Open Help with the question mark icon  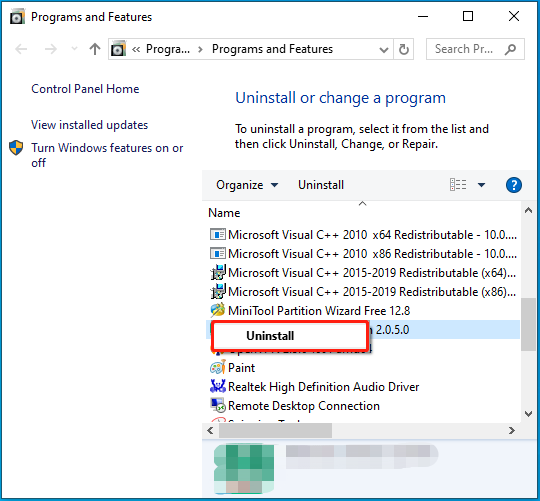coord(513,185)
